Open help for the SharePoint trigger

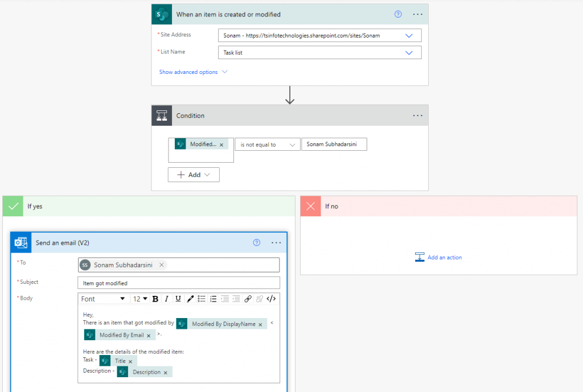[x=398, y=14]
